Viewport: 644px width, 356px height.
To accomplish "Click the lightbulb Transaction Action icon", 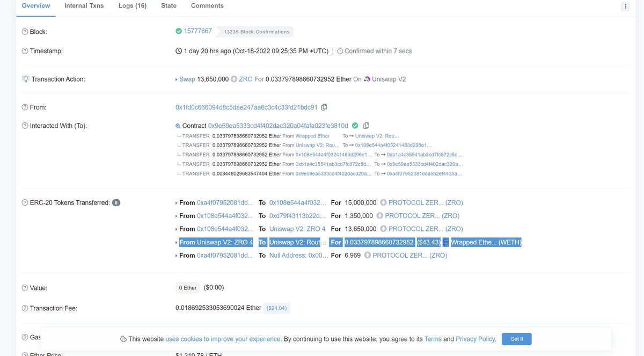I will tap(25, 79).
